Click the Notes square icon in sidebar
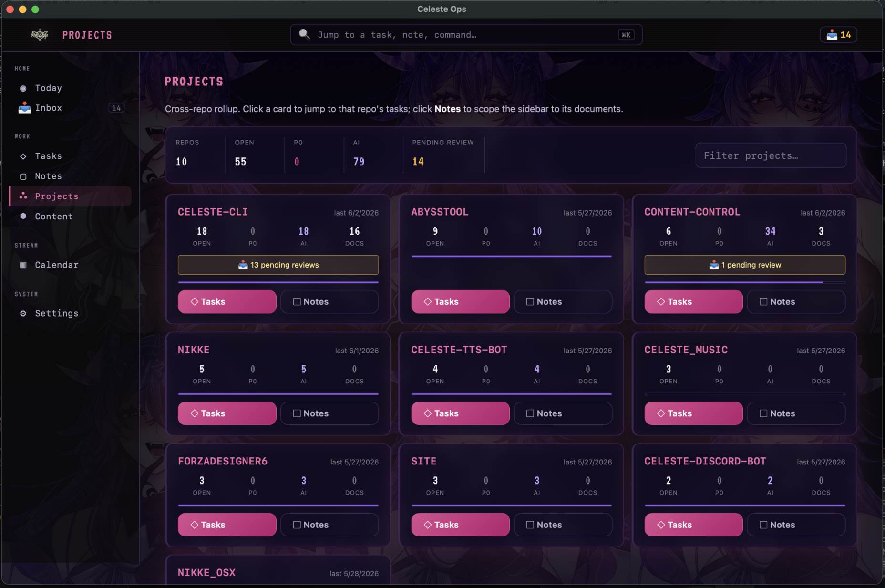 click(23, 176)
